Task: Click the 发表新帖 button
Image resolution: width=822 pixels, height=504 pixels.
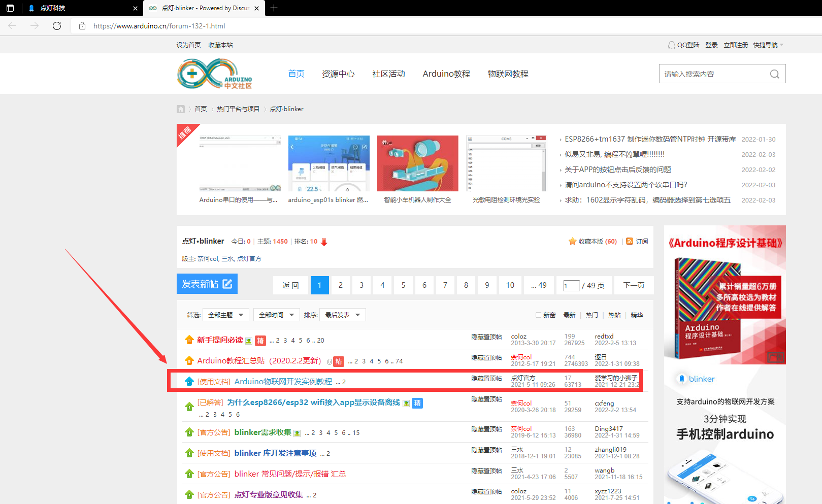Action: (x=207, y=284)
